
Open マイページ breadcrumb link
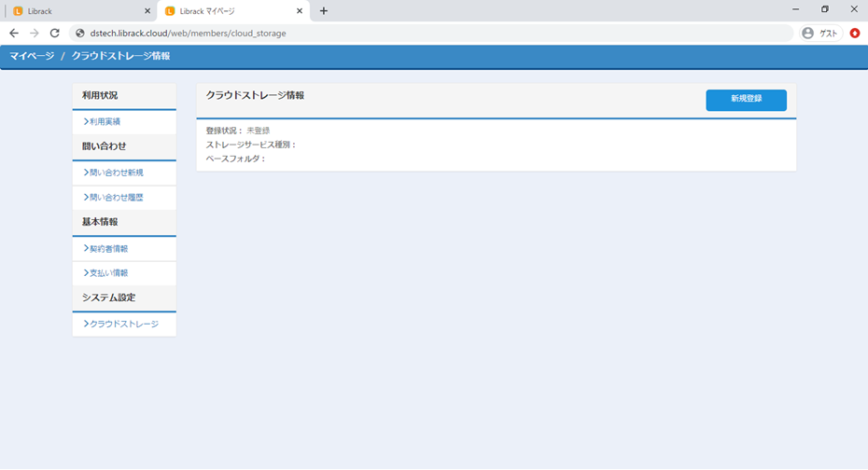tap(32, 56)
